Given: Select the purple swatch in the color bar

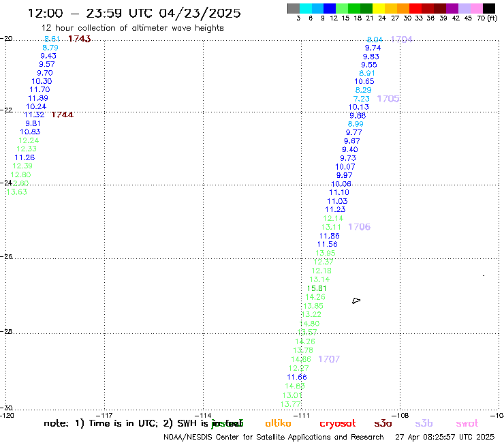Looking at the screenshot, I should click(x=452, y=8).
